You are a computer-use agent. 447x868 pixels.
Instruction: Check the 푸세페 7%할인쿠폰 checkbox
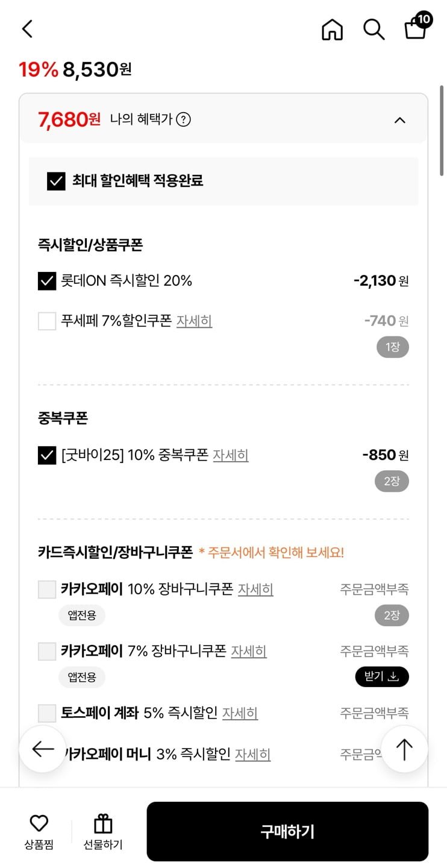point(47,321)
